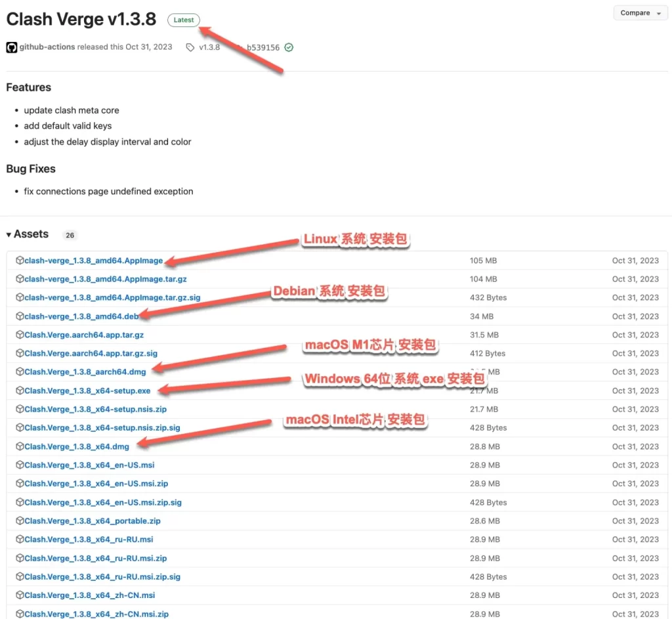This screenshot has width=672, height=619.
Task: Click the package icon beside clash-verge_1.3.8_amd64.AppImage
Action: tap(18, 260)
